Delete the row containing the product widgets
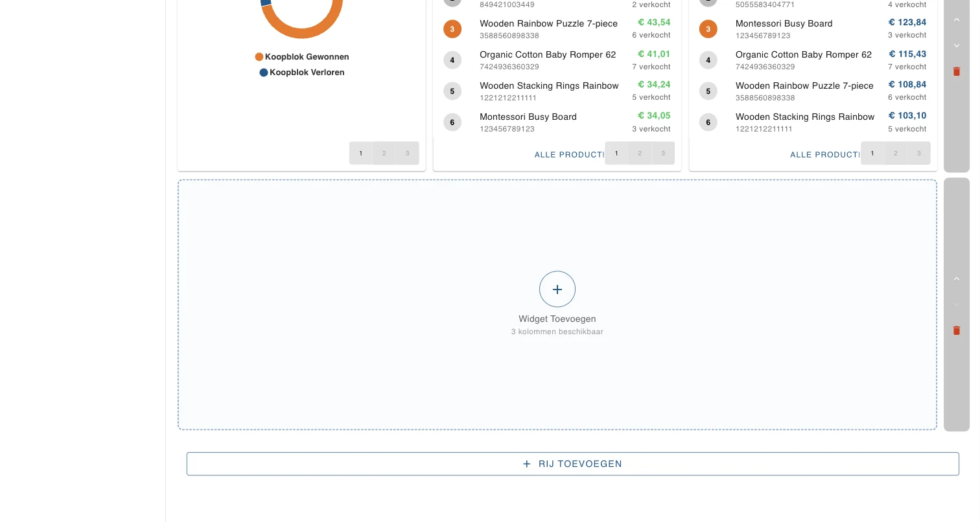The height and width of the screenshot is (522, 980). 957,71
